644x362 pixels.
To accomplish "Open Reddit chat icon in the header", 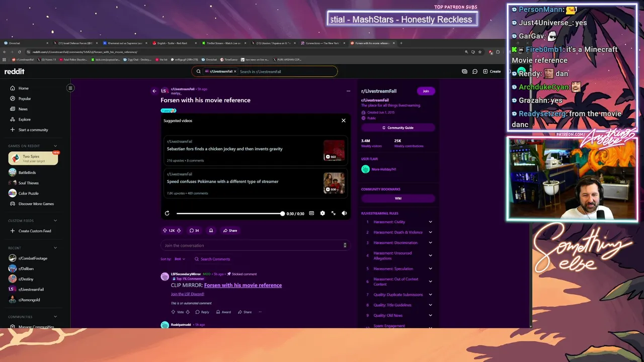I will click(474, 71).
